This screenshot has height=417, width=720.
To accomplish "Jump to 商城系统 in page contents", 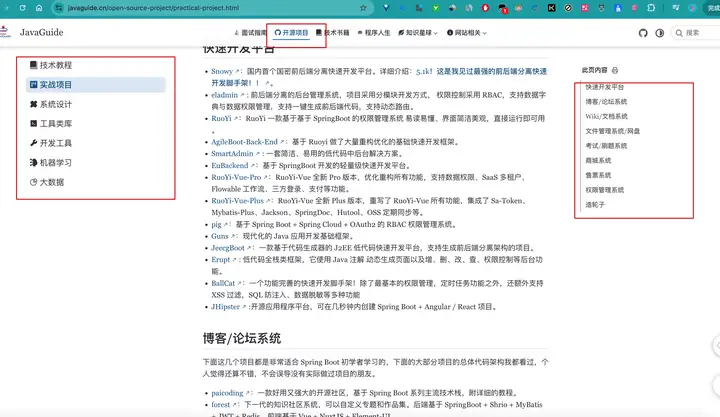I will [598, 160].
